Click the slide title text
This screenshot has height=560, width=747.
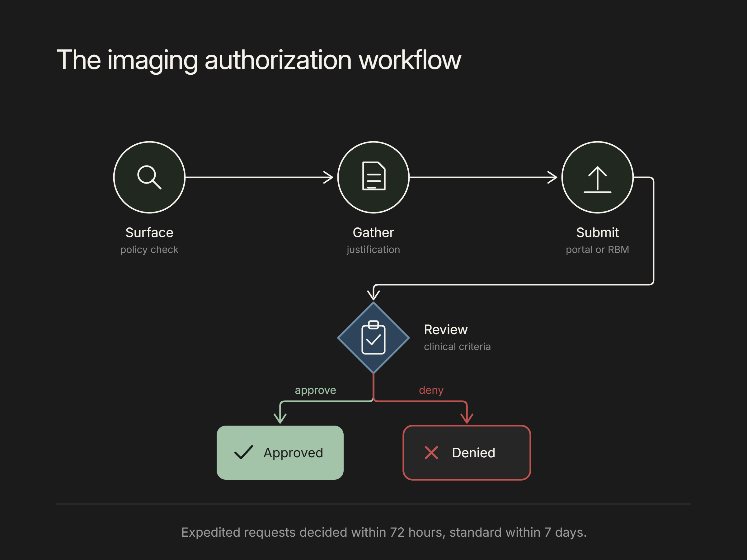click(259, 60)
